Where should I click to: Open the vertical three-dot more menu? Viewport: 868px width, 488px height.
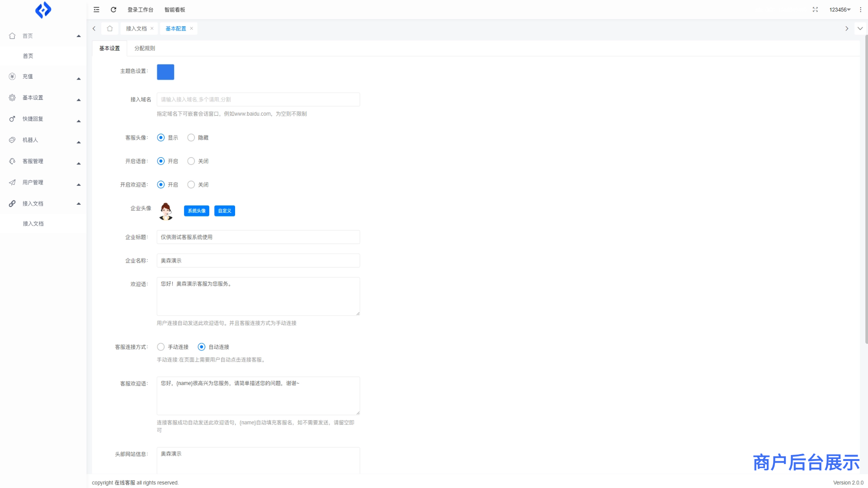point(860,9)
